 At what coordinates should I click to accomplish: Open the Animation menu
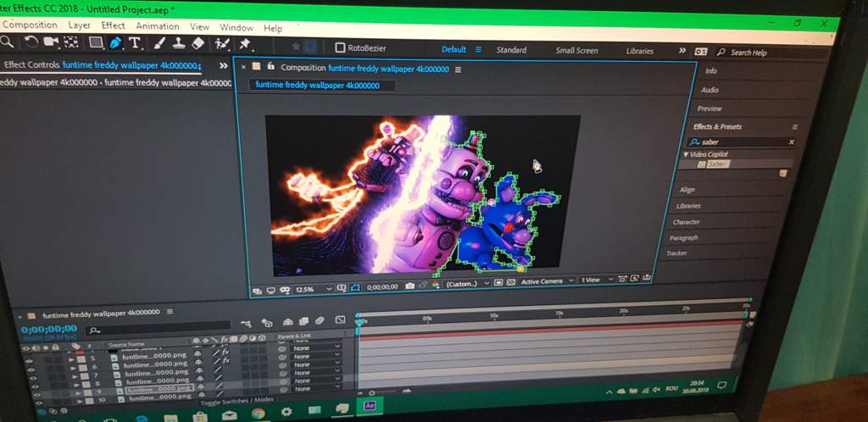pos(157,26)
